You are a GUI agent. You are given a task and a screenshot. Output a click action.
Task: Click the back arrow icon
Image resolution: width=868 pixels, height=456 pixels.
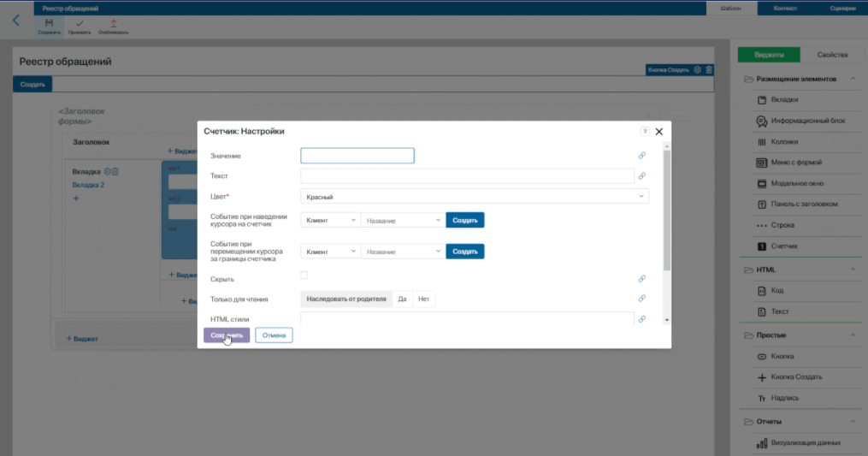[x=16, y=21]
